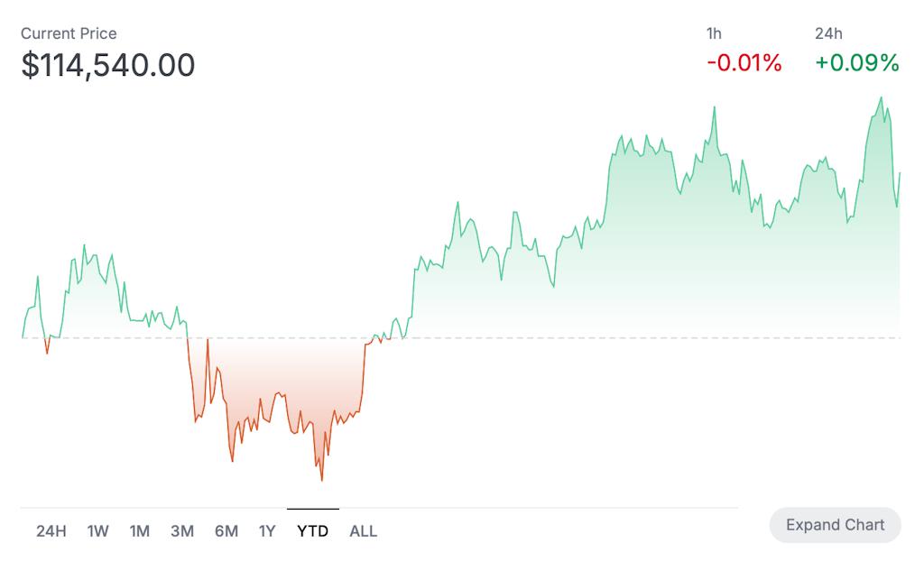Select the 24H time range tab
The height and width of the screenshot is (561, 924).
pos(51,531)
